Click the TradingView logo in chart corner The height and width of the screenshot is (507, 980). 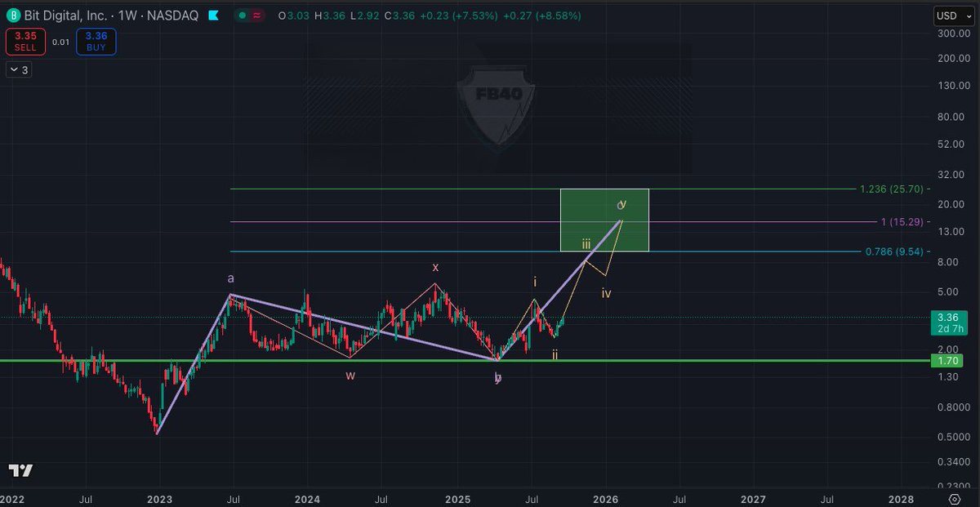point(20,470)
